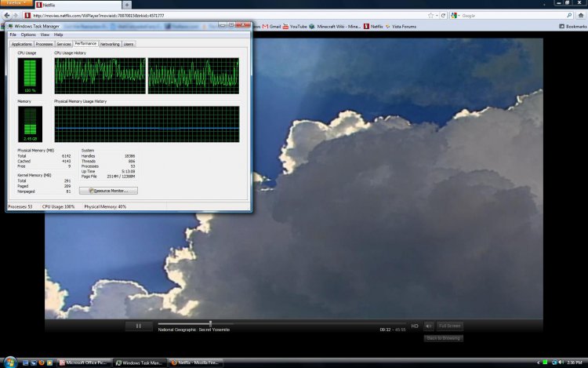Switch to the Processes tab
Image resolution: width=588 pixels, height=368 pixels.
click(44, 44)
